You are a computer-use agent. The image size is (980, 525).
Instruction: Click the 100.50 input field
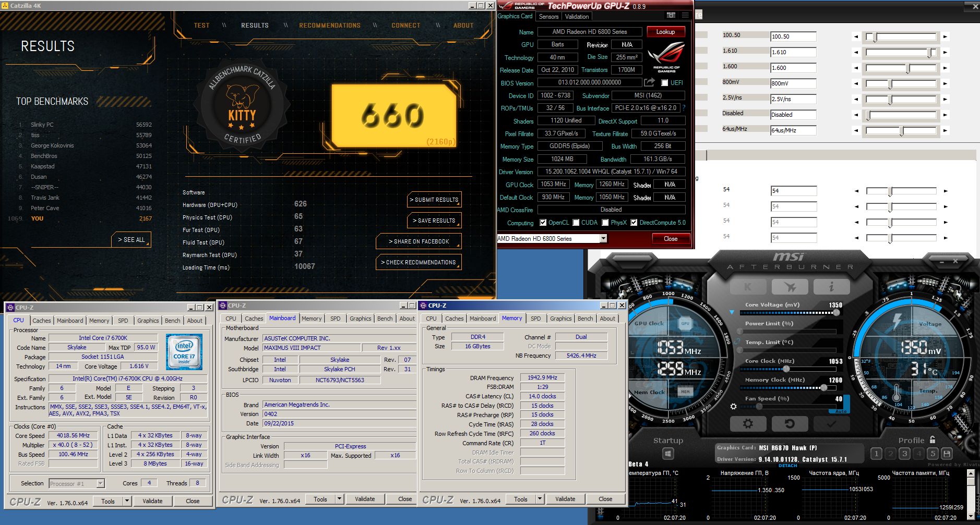tap(793, 36)
